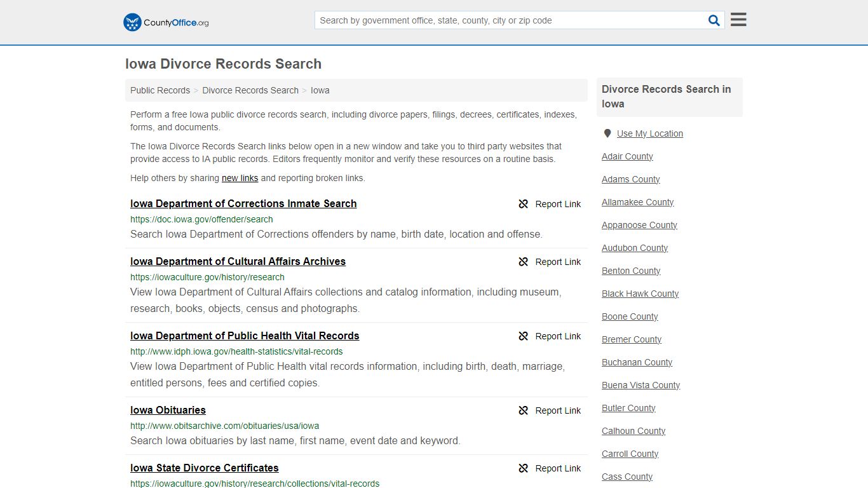Open Iowa Obituaries link

pos(168,410)
